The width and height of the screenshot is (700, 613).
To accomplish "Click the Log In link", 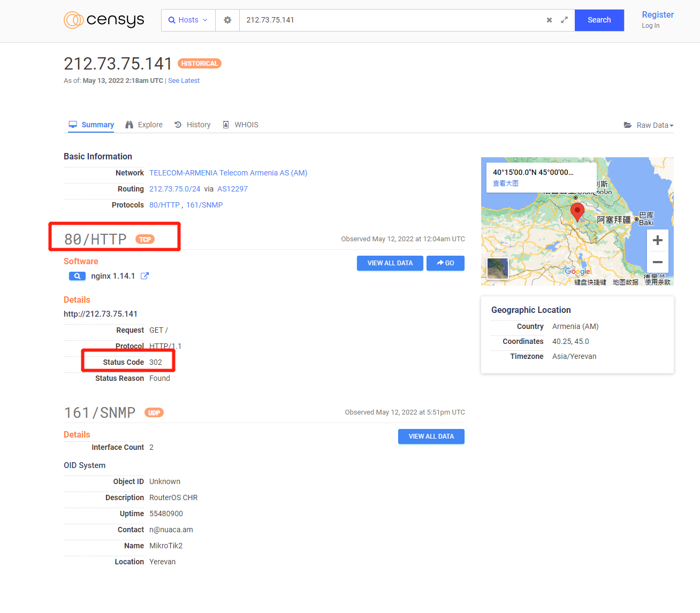I will pos(651,26).
